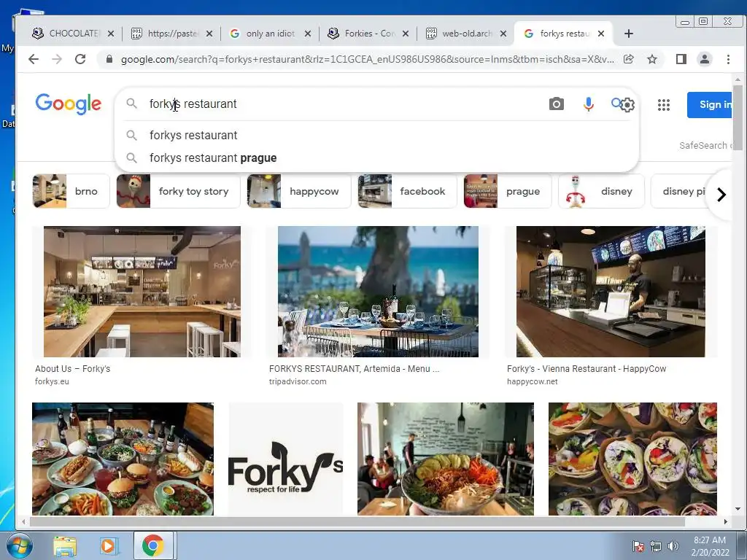747x560 pixels.
Task: Bookmark this page with the star icon
Action: (x=652, y=59)
